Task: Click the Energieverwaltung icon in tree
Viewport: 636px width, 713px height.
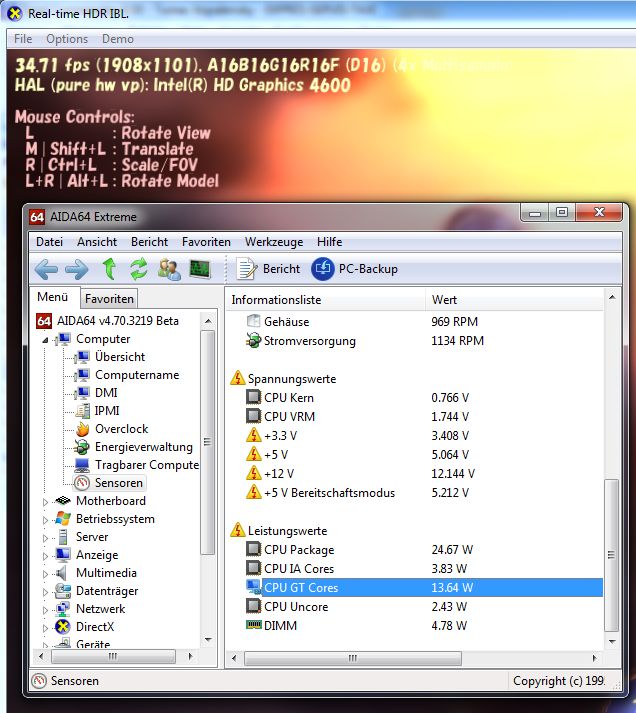Action: tap(82, 447)
